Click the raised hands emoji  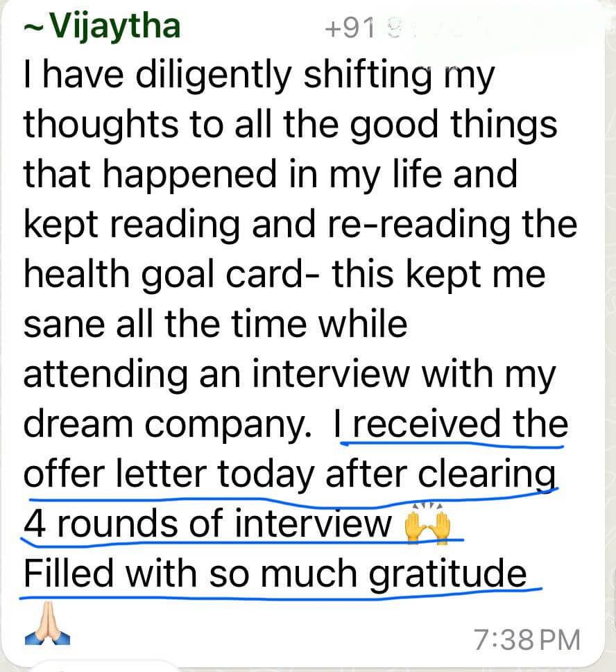(427, 526)
